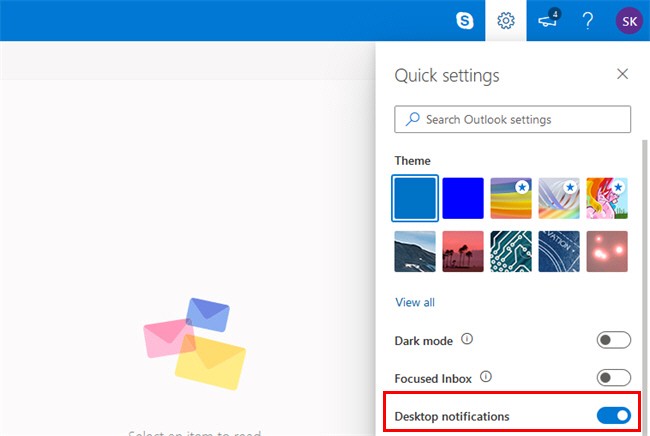
Task: Open the What's new megaphone icon
Action: click(548, 19)
